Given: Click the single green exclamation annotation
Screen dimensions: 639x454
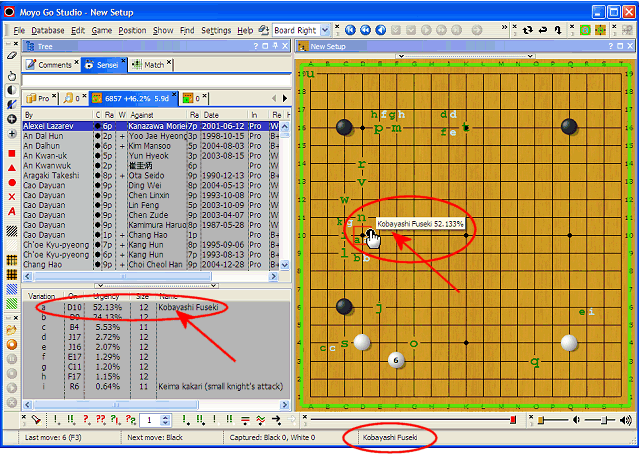Looking at the screenshot, I should pyautogui.click(x=184, y=420).
